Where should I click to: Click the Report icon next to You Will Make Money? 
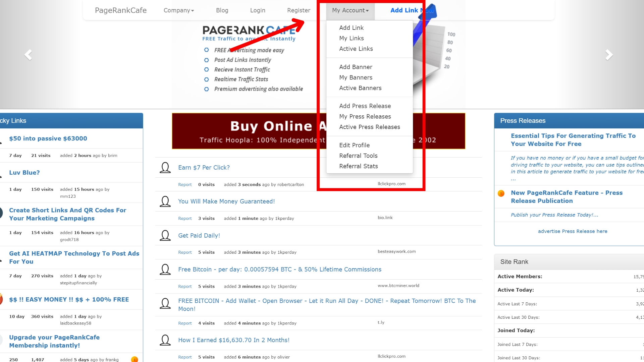click(x=185, y=218)
